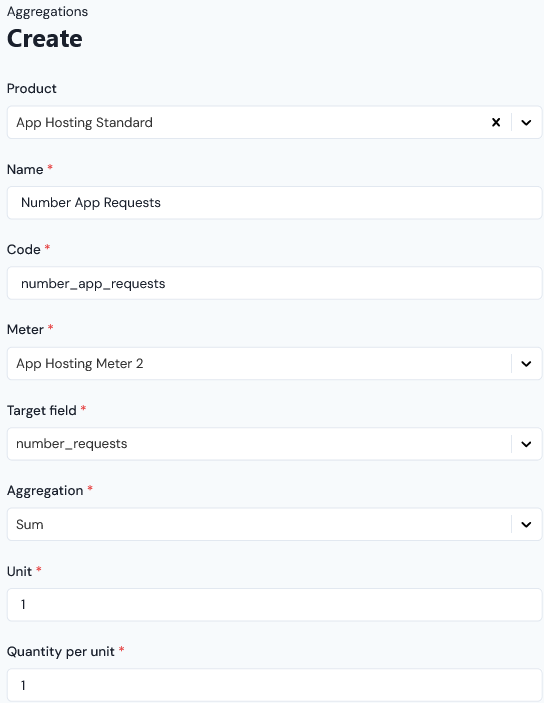Image resolution: width=544 pixels, height=703 pixels.
Task: Click the Meter field label
Action: (x=25, y=330)
